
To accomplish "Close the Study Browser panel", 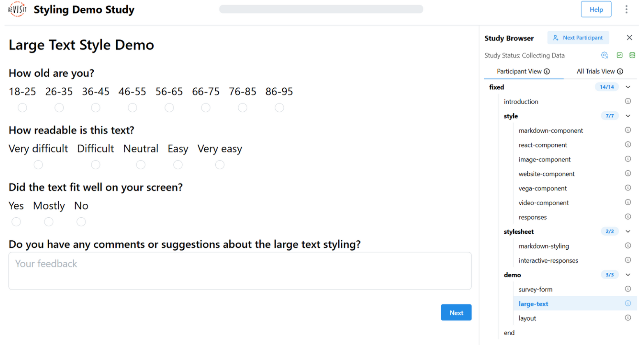I will (x=629, y=38).
